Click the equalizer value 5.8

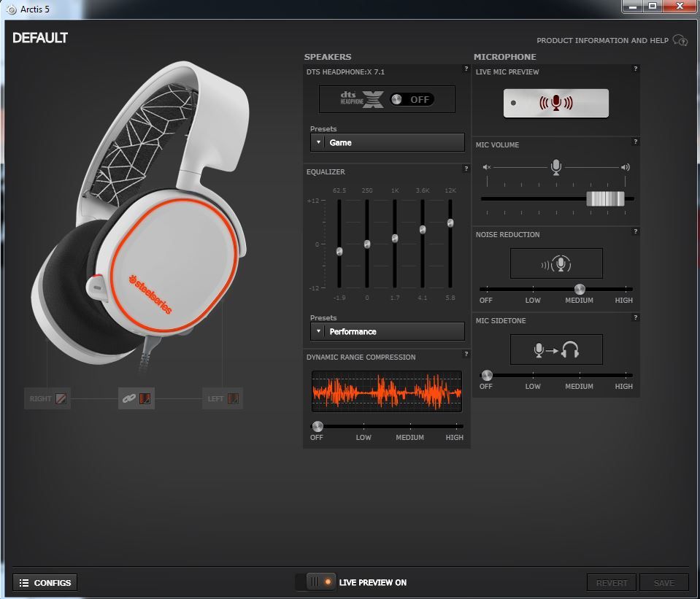(450, 298)
